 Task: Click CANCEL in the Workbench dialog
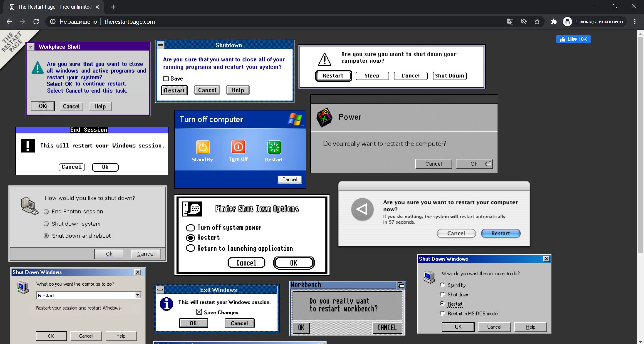pyautogui.click(x=387, y=327)
